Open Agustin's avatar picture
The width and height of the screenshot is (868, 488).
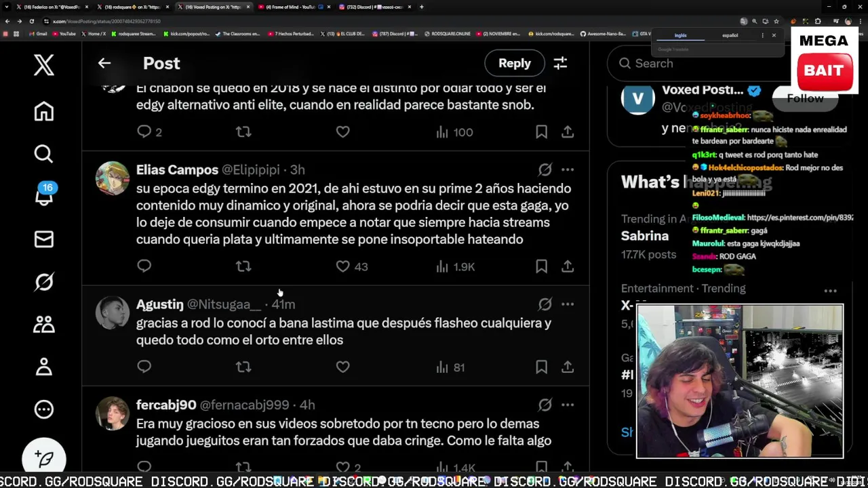pos(113,312)
